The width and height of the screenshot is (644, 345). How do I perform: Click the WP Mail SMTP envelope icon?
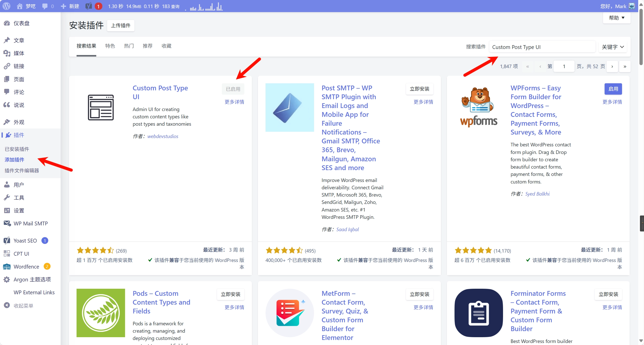tap(7, 223)
